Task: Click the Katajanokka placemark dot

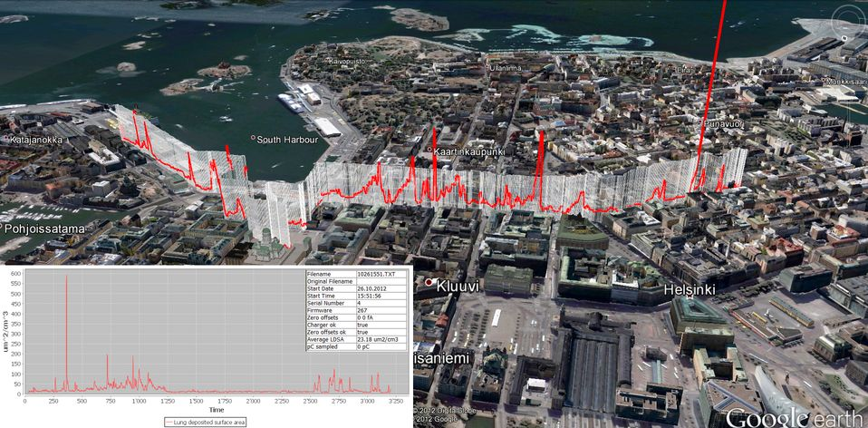Action: [x=6, y=137]
